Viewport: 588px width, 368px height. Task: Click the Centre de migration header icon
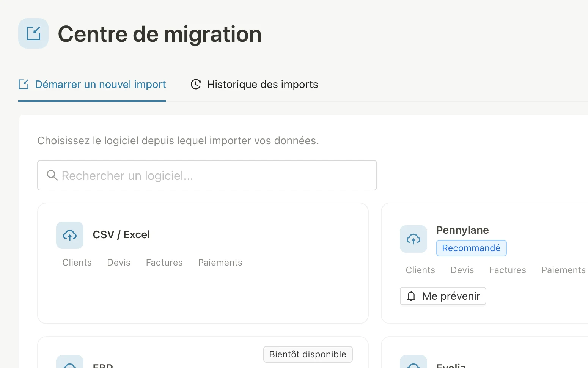coord(33,33)
